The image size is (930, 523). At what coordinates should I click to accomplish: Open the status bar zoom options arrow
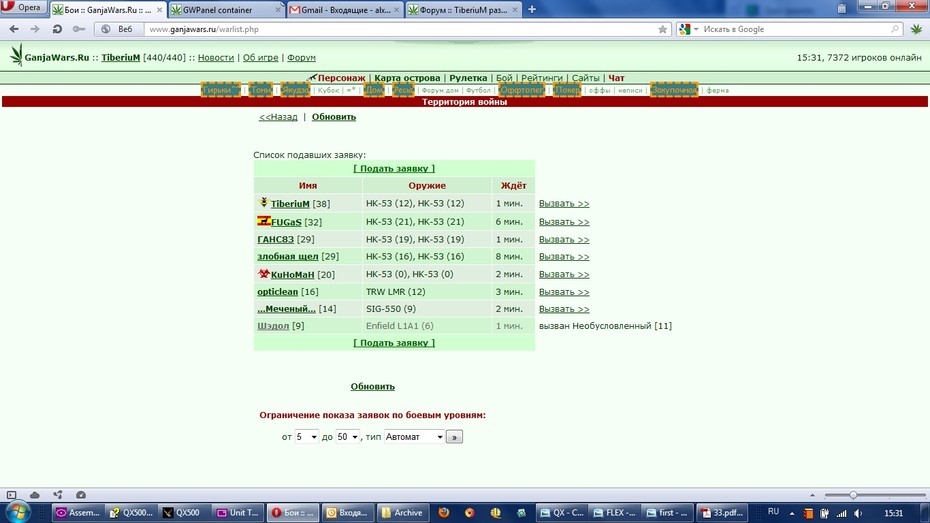[x=812, y=495]
